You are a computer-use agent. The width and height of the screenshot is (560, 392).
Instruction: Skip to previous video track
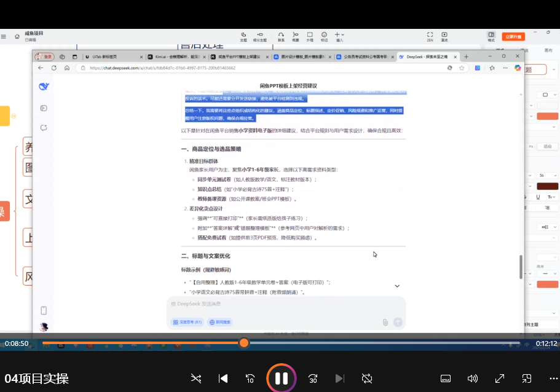(x=223, y=378)
